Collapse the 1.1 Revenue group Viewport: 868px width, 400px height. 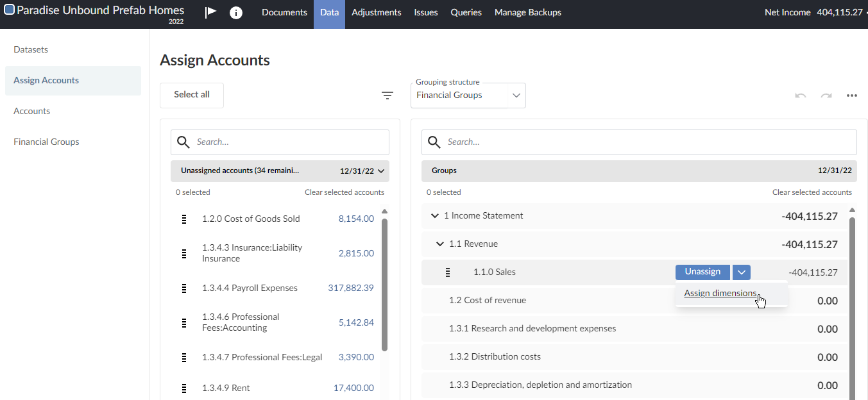click(440, 244)
